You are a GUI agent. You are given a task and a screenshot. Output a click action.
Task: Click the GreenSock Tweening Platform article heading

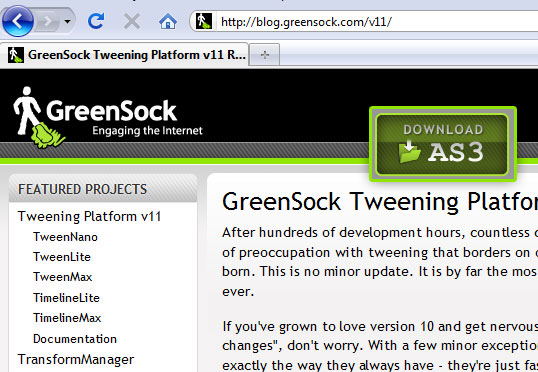[380, 201]
